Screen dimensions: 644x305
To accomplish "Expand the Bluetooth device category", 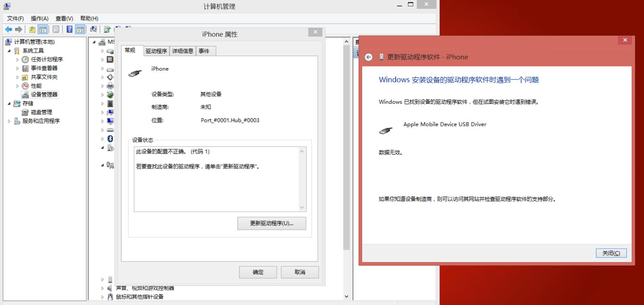I will pyautogui.click(x=103, y=139).
